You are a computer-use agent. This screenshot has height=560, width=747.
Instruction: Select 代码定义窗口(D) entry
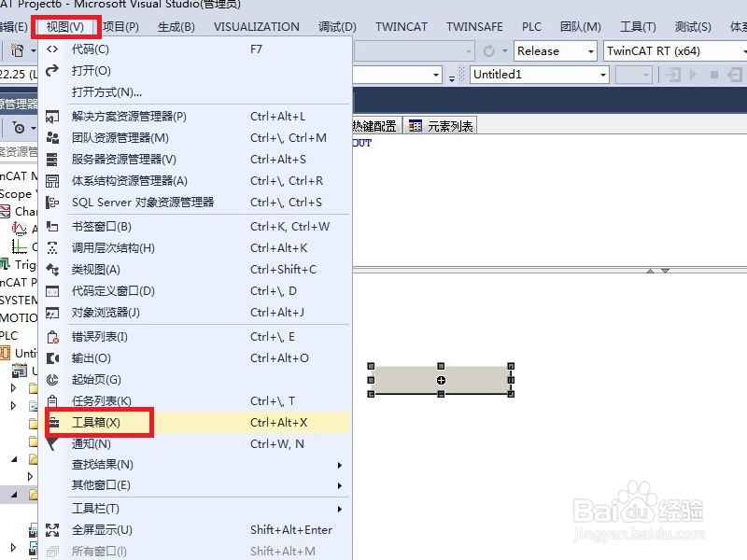coord(194,291)
